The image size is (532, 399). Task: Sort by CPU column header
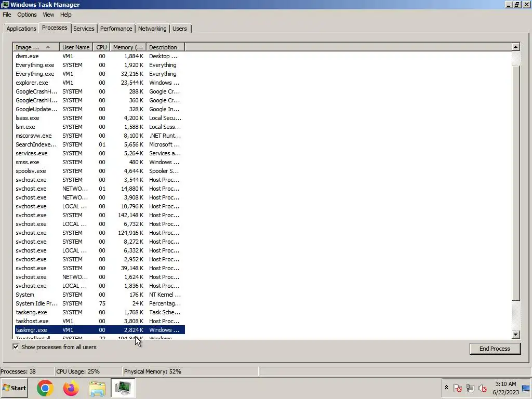(101, 47)
